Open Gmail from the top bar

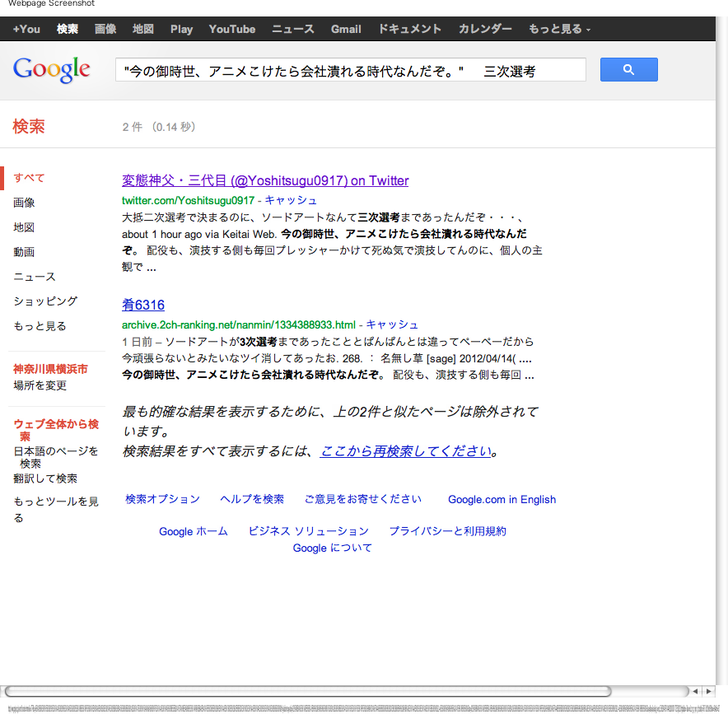pos(346,30)
